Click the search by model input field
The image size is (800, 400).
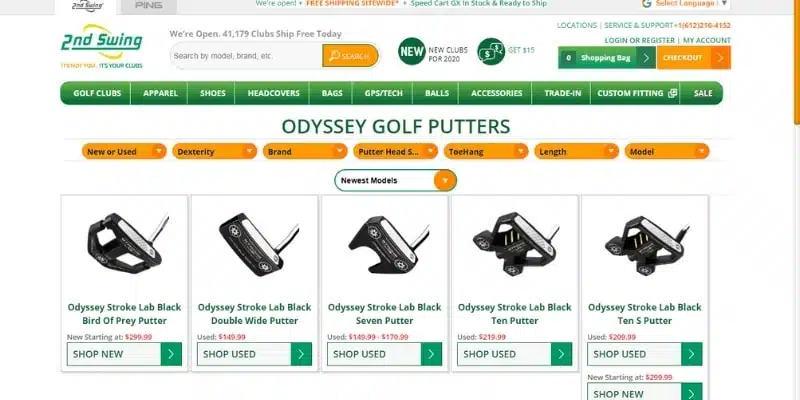point(246,56)
